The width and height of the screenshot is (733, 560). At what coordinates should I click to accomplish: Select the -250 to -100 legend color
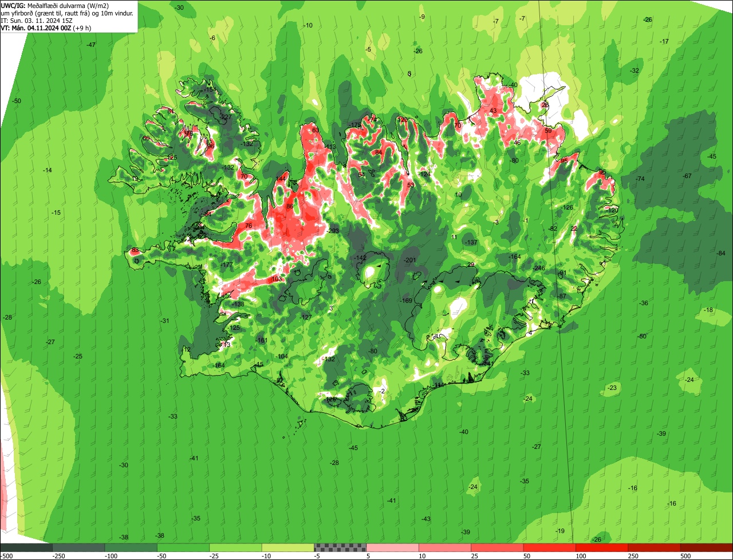(78, 547)
